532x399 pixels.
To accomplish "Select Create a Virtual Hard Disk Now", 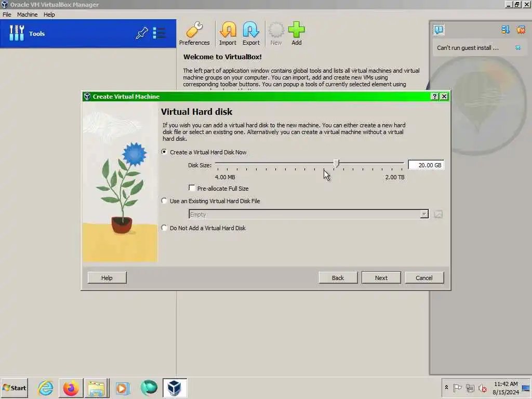I will (164, 152).
